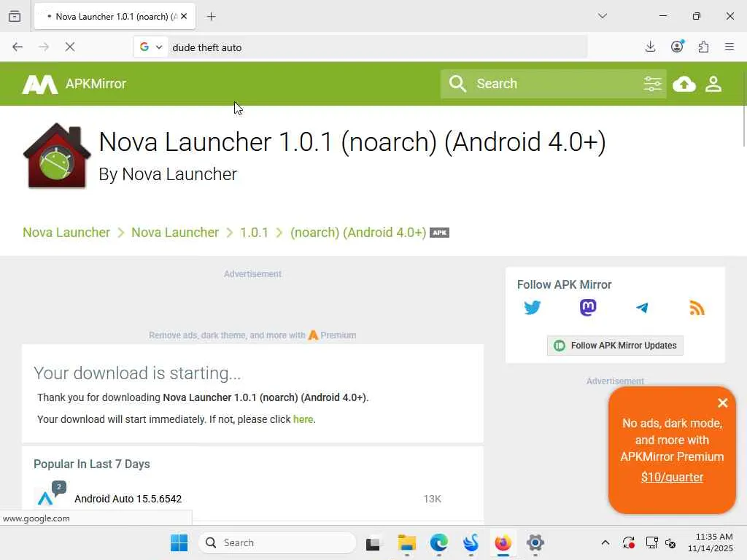This screenshot has width=747, height=560.
Task: Click the search magnifier icon on APKMirror
Action: [x=457, y=84]
